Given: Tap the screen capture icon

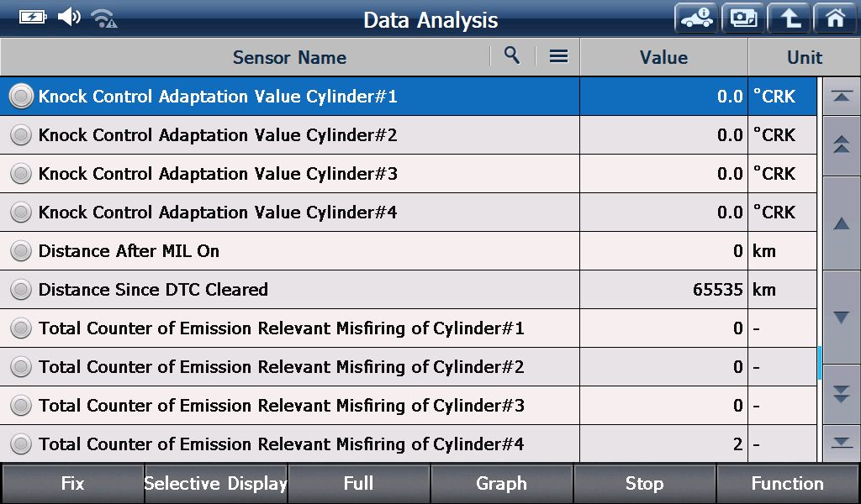Looking at the screenshot, I should coord(743,18).
